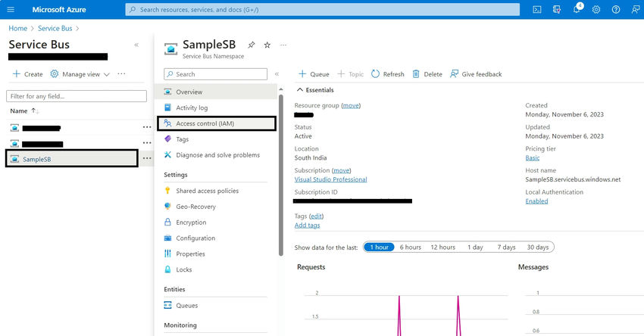Open the feedback icon in top bar
644x336 pixels.
(x=636, y=9)
